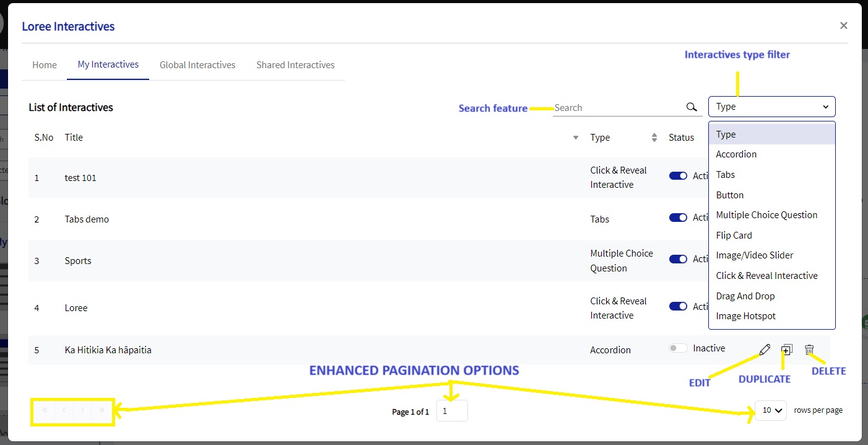Filter by Image/Video Slider type
The height and width of the screenshot is (445, 868).
point(772,255)
